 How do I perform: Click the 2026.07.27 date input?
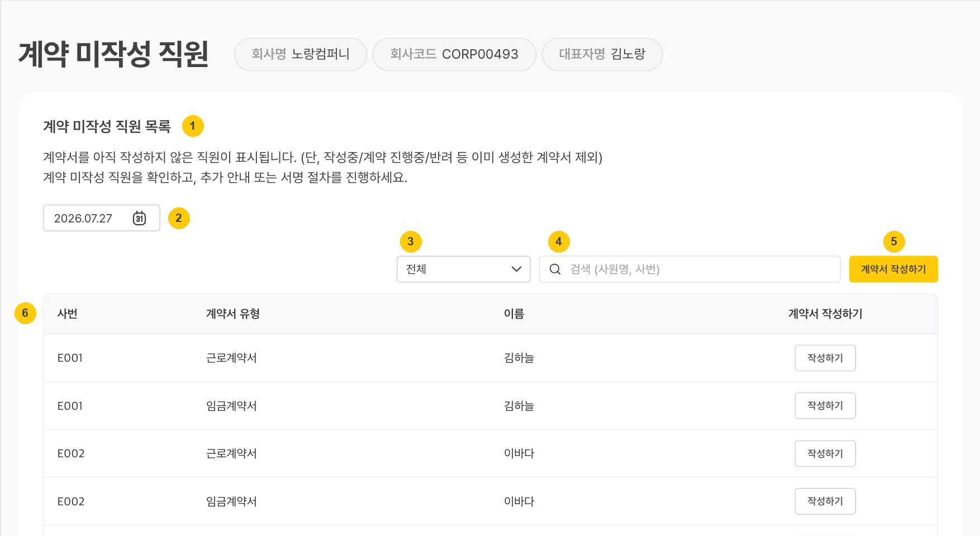102,218
